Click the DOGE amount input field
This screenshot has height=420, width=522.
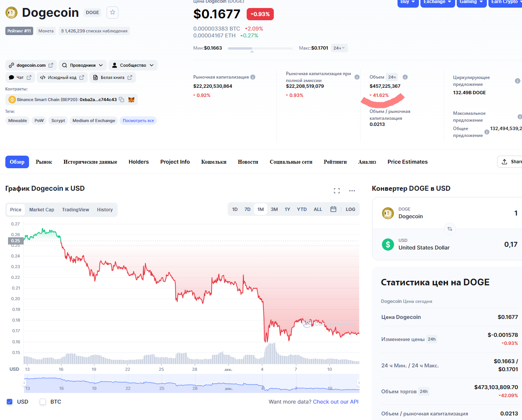[x=496, y=213]
